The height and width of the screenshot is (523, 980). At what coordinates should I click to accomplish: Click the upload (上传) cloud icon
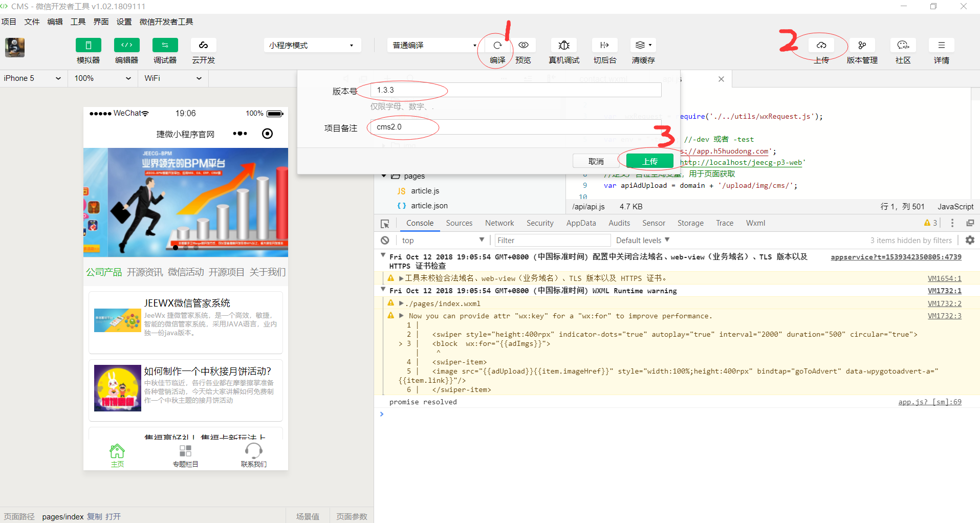coord(821,45)
